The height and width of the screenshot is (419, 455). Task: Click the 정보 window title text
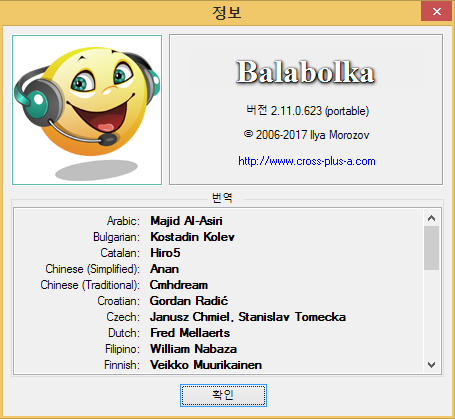click(x=227, y=13)
